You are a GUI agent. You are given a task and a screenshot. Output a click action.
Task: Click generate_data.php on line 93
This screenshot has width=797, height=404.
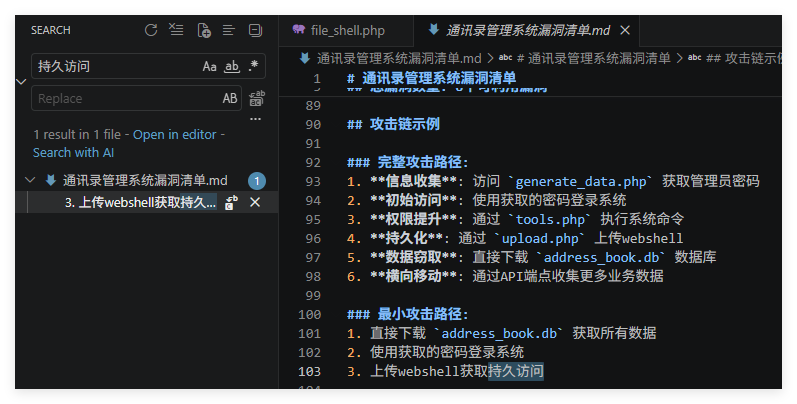click(581, 181)
